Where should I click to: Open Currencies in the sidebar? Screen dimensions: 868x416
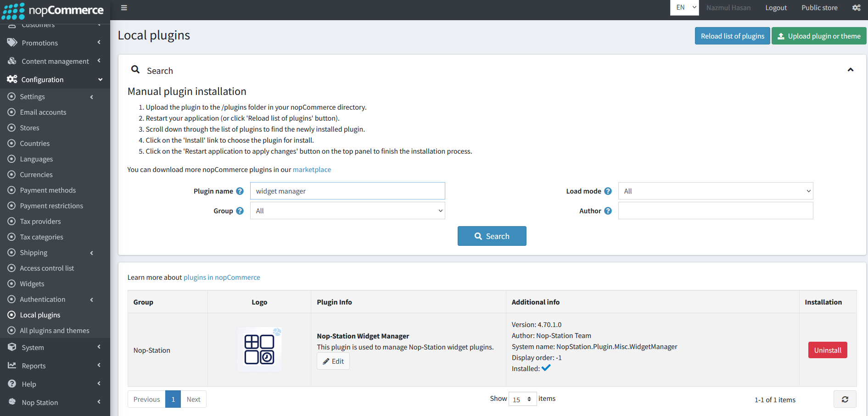click(36, 174)
